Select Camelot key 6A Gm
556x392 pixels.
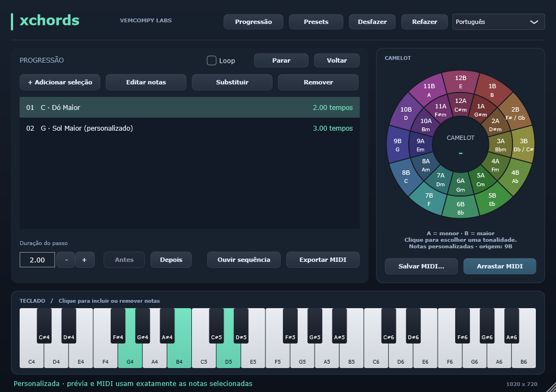[461, 185]
